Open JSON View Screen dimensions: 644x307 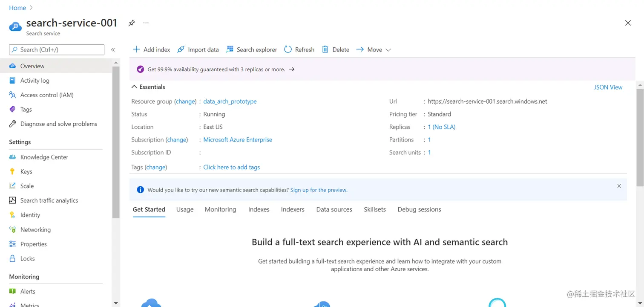point(608,87)
